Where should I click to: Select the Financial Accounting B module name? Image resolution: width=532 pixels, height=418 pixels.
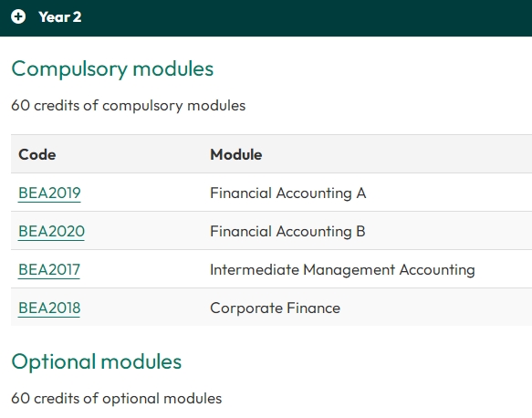pyautogui.click(x=287, y=232)
